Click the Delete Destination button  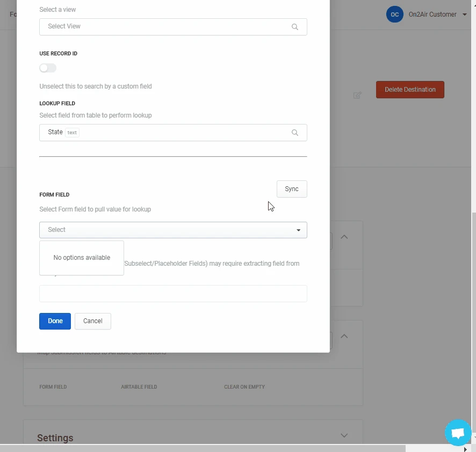410,90
